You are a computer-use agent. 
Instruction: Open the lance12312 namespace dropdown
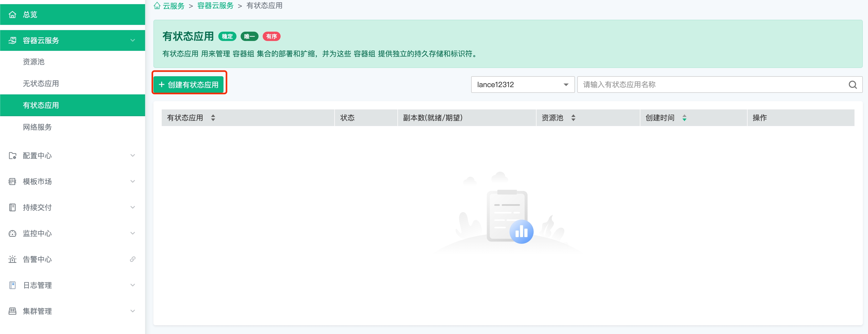523,85
